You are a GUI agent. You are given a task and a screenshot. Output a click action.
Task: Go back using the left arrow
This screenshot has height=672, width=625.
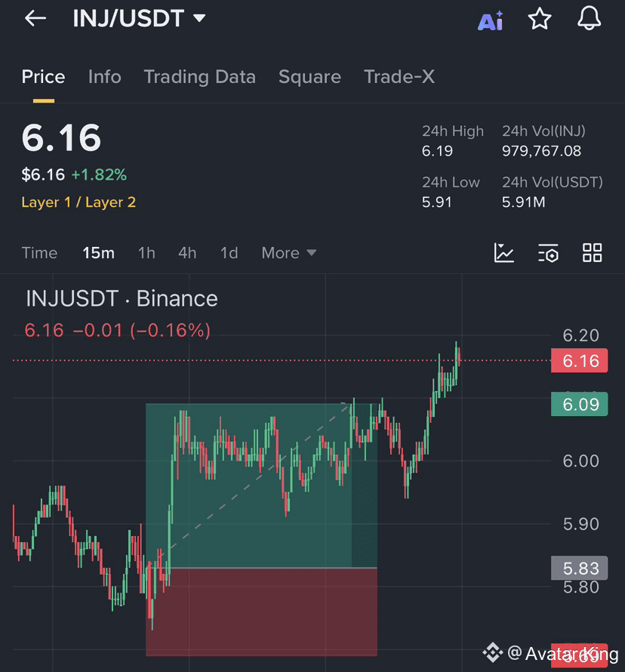pos(35,18)
